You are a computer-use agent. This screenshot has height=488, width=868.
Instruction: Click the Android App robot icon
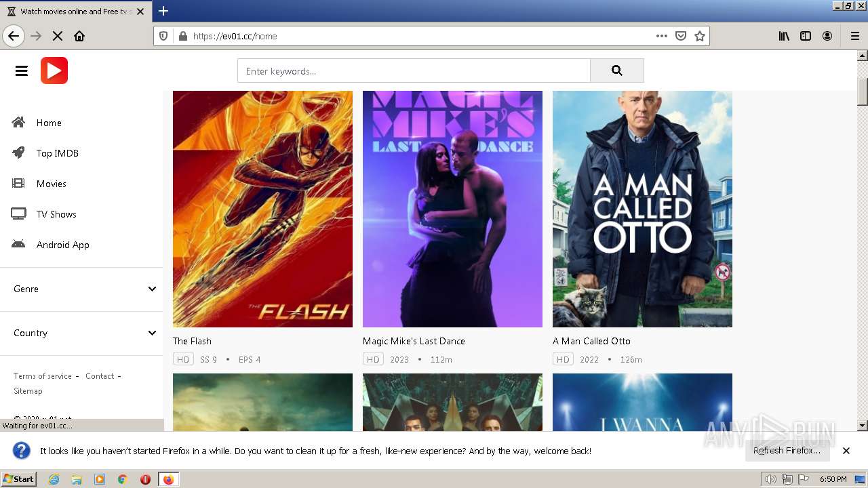(18, 245)
